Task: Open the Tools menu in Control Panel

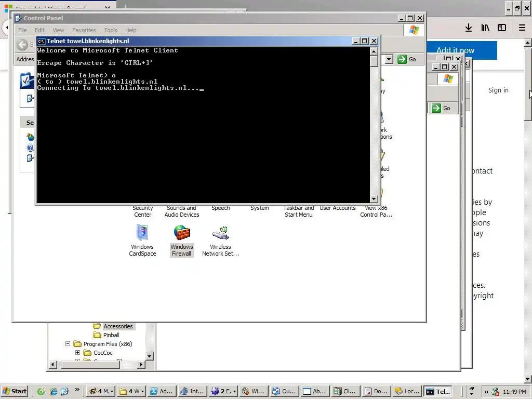Action: pyautogui.click(x=111, y=30)
